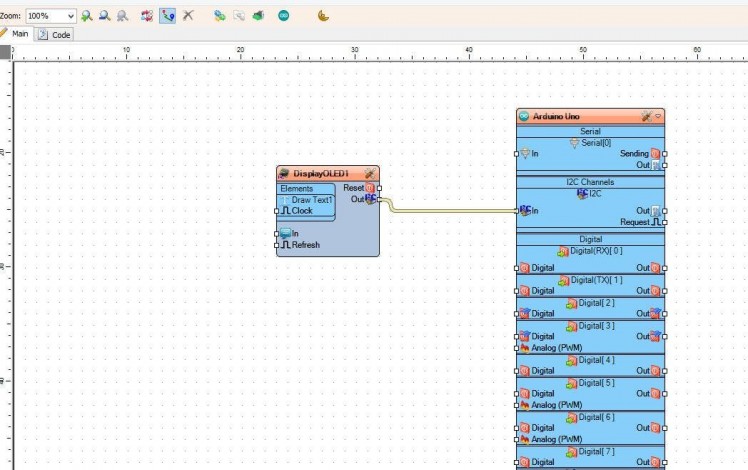Open DisplayOLED1 component tools wrench icon

(370, 173)
